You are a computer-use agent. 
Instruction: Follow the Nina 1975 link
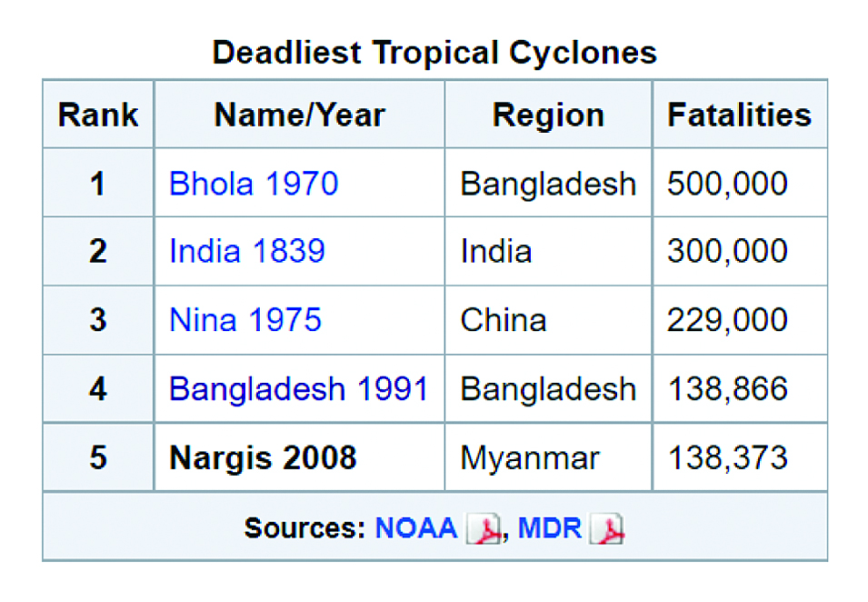point(245,319)
